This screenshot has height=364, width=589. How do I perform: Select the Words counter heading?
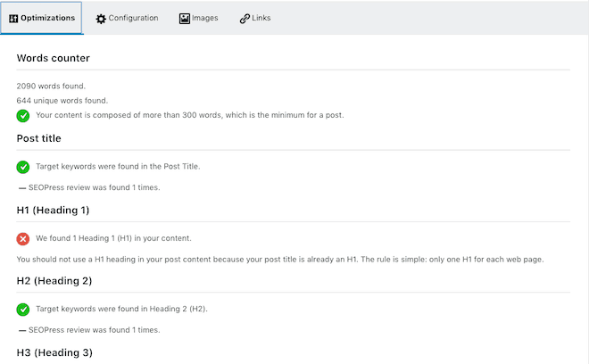54,58
